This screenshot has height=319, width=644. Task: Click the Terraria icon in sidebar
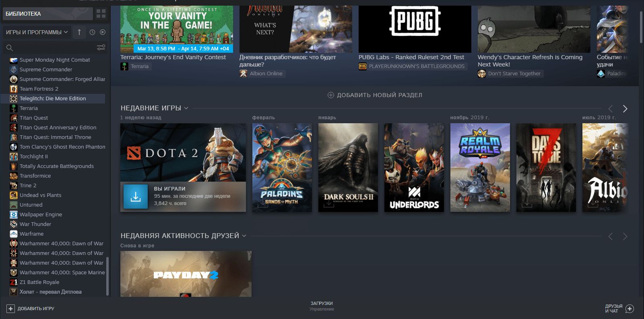(x=14, y=108)
